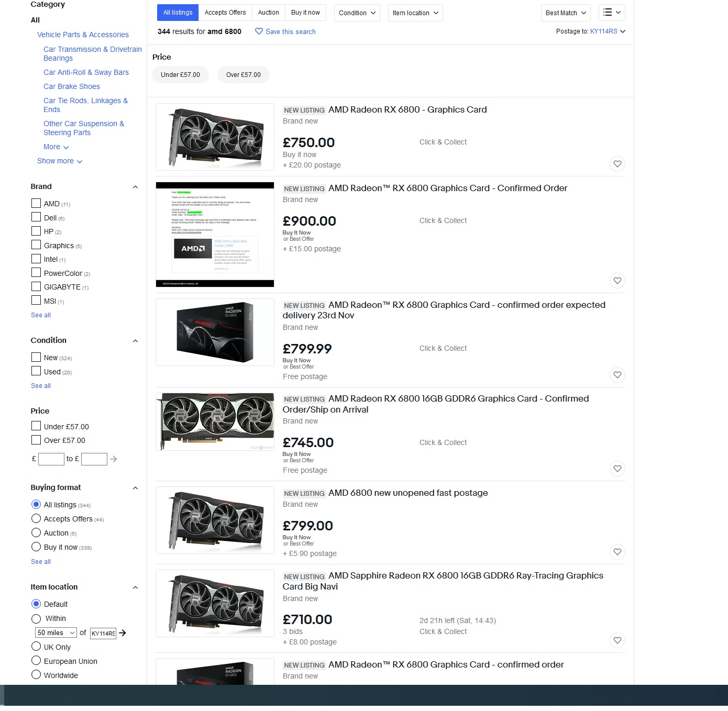The height and width of the screenshot is (711, 728).
Task: Open Car Brake Shoes category
Action: pyautogui.click(x=72, y=86)
